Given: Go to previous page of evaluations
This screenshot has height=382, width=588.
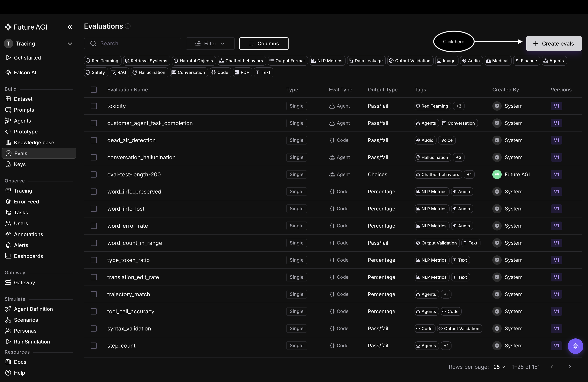Looking at the screenshot, I should pyautogui.click(x=552, y=367).
